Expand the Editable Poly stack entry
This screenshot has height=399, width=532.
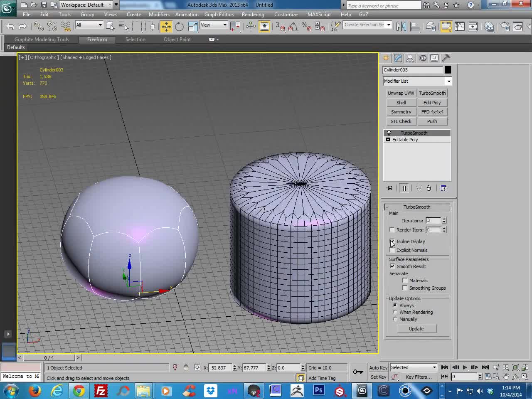pyautogui.click(x=388, y=140)
